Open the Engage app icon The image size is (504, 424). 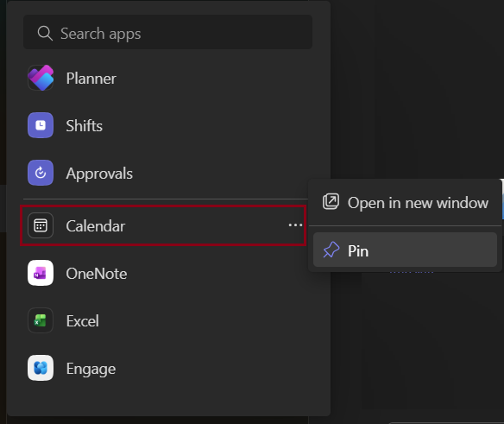pos(41,368)
